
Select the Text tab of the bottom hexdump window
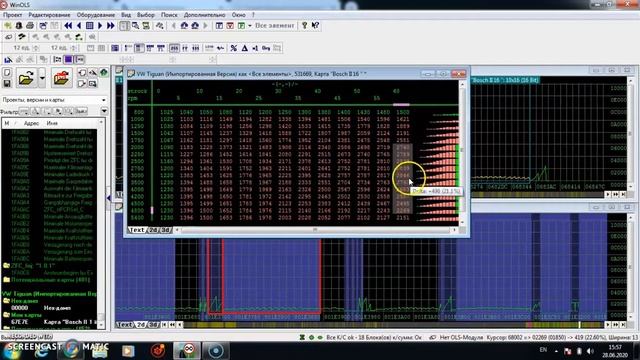tap(124, 325)
